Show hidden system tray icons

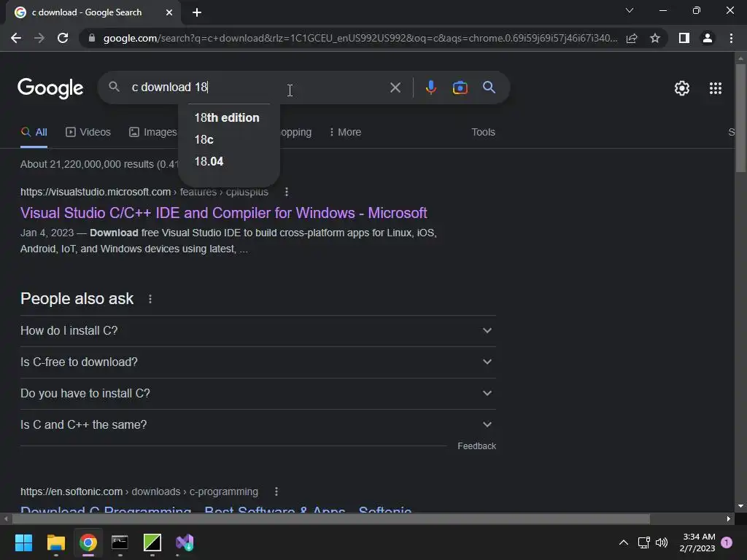pyautogui.click(x=623, y=542)
